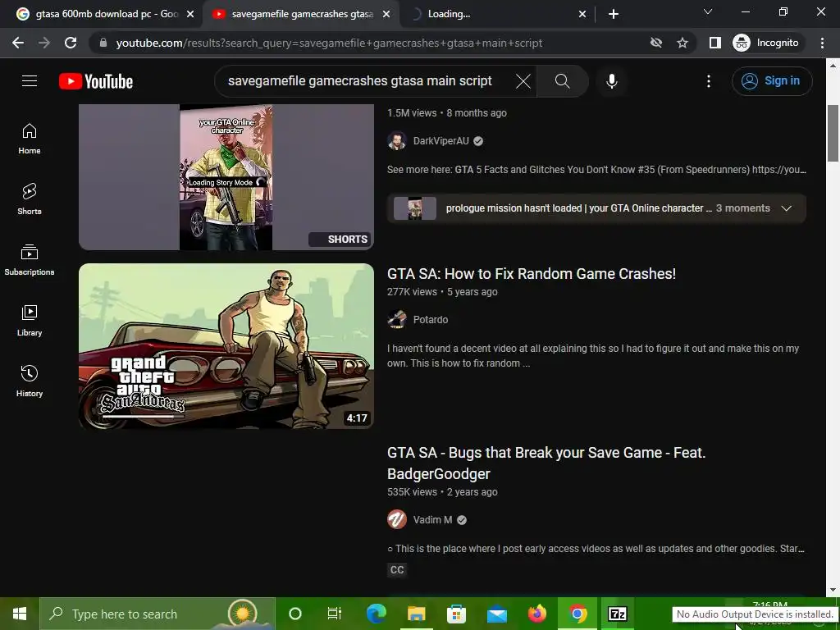Clear the search query with X
Viewport: 840px width, 630px height.
tap(523, 81)
